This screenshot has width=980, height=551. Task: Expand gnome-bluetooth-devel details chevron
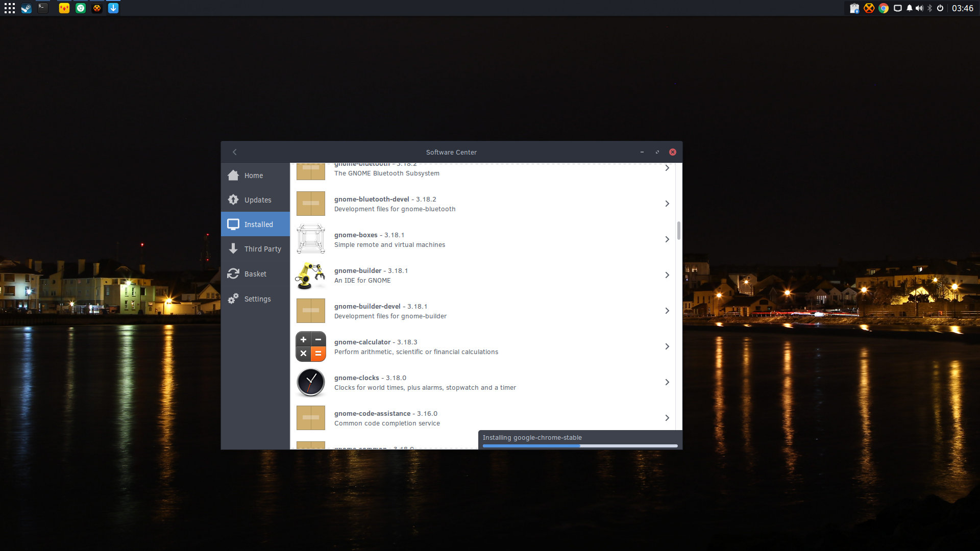pyautogui.click(x=667, y=204)
